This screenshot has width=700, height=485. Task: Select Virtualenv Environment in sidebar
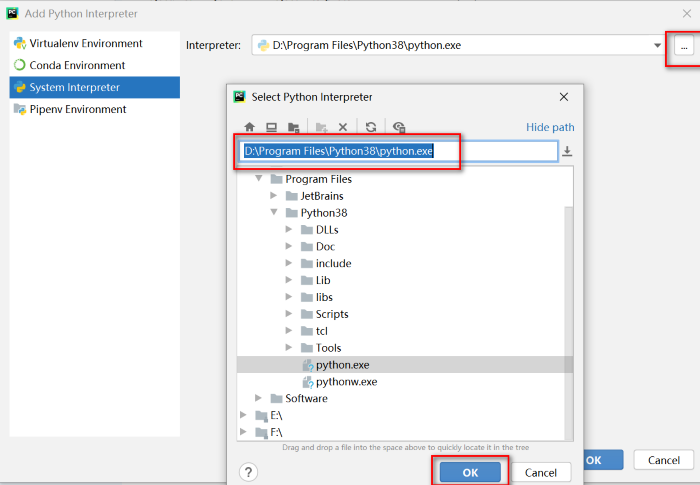[x=94, y=43]
